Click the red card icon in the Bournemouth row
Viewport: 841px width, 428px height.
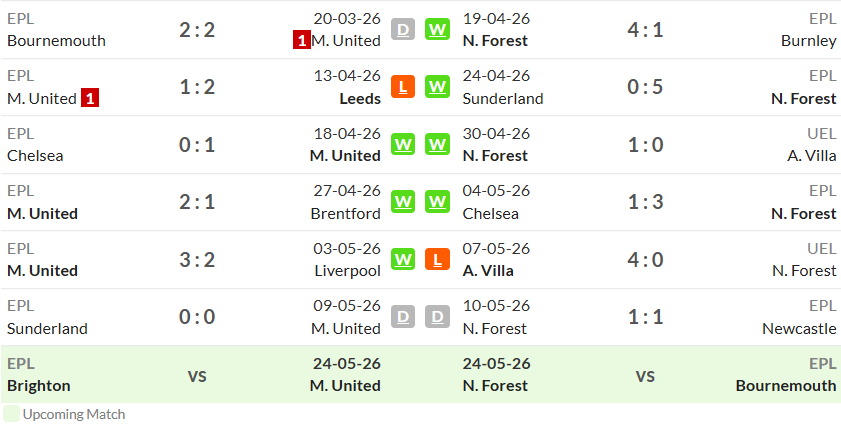(301, 41)
